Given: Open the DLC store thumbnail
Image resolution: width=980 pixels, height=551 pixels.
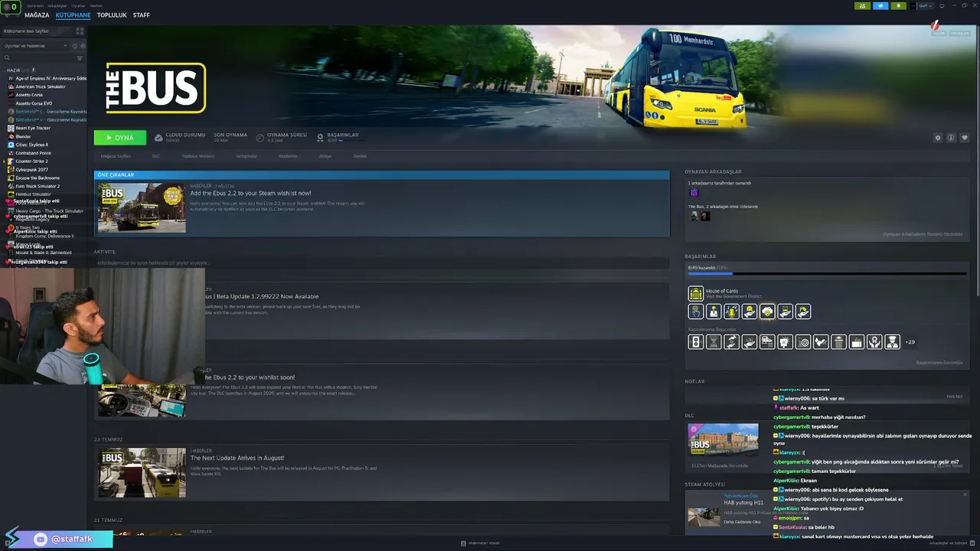Looking at the screenshot, I should (723, 440).
